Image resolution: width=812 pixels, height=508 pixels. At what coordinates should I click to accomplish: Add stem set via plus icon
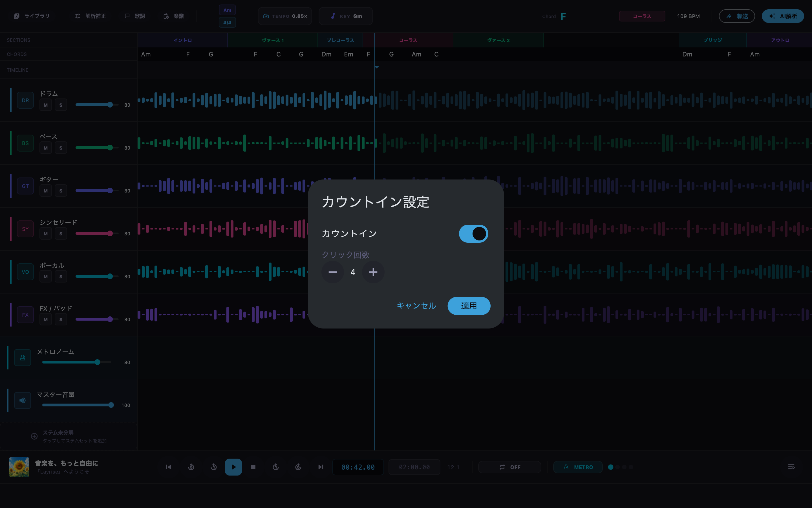(34, 436)
